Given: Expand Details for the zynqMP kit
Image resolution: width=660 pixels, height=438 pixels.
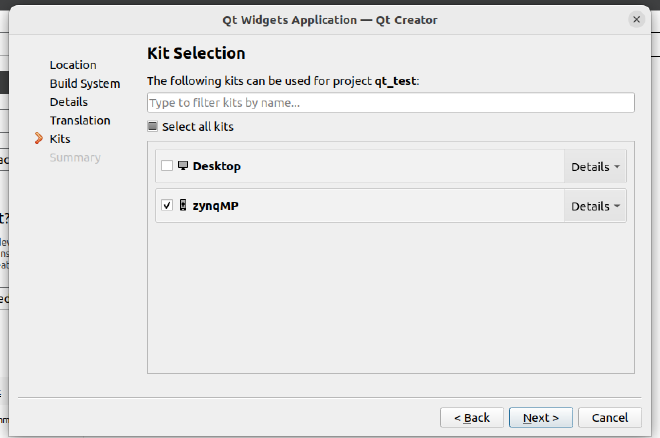Looking at the screenshot, I should [x=596, y=206].
